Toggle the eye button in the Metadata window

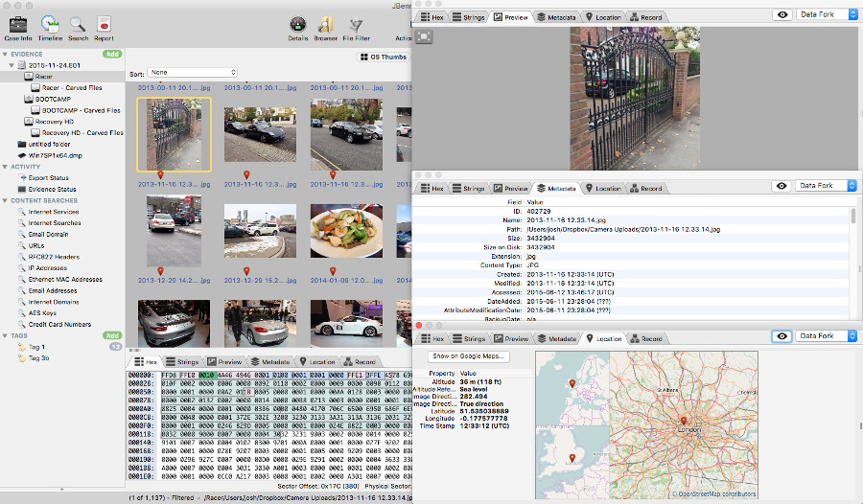(782, 186)
